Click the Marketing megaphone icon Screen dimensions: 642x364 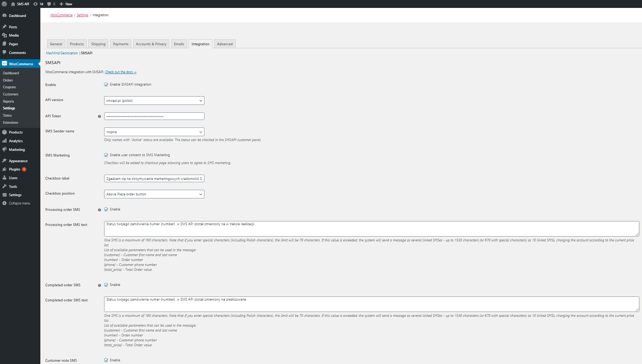coord(5,149)
